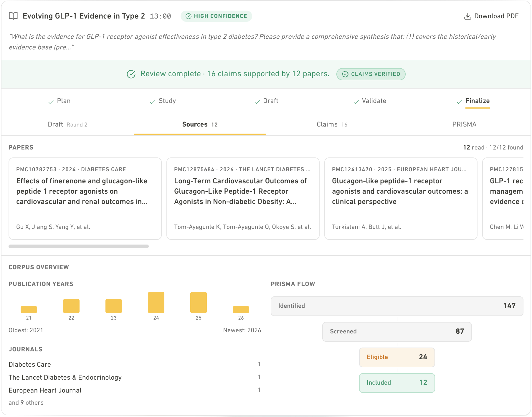The height and width of the screenshot is (417, 532).
Task: Click the '12 read · 12/12 found' text
Action: (493, 147)
